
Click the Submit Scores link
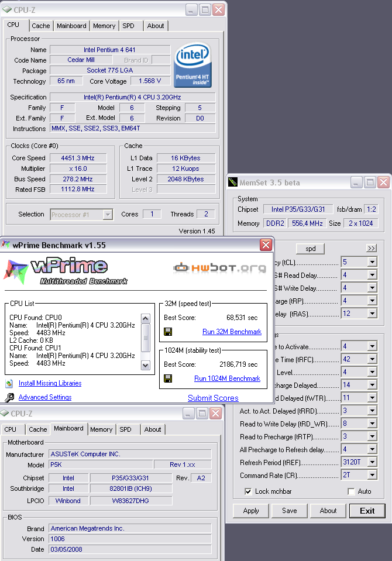[x=213, y=398]
